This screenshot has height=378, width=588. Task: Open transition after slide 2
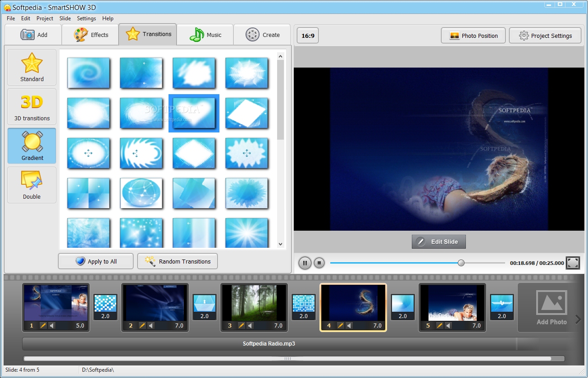click(x=205, y=307)
